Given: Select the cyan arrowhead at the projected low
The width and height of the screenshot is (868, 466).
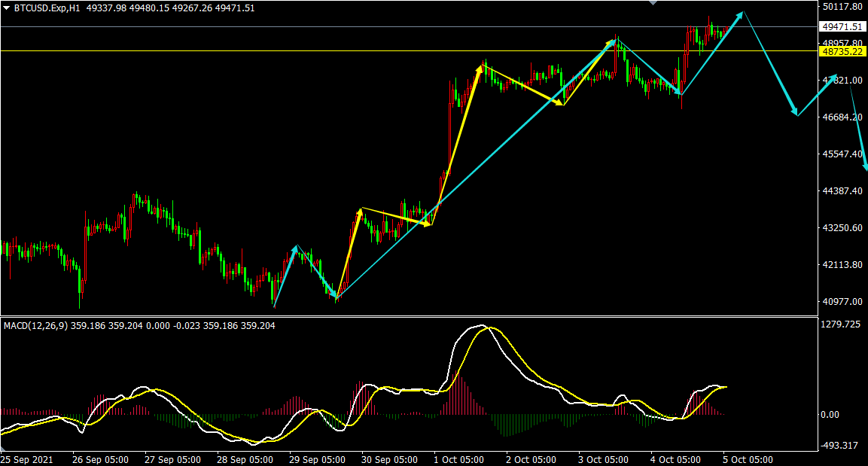Looking at the screenshot, I should 795,112.
